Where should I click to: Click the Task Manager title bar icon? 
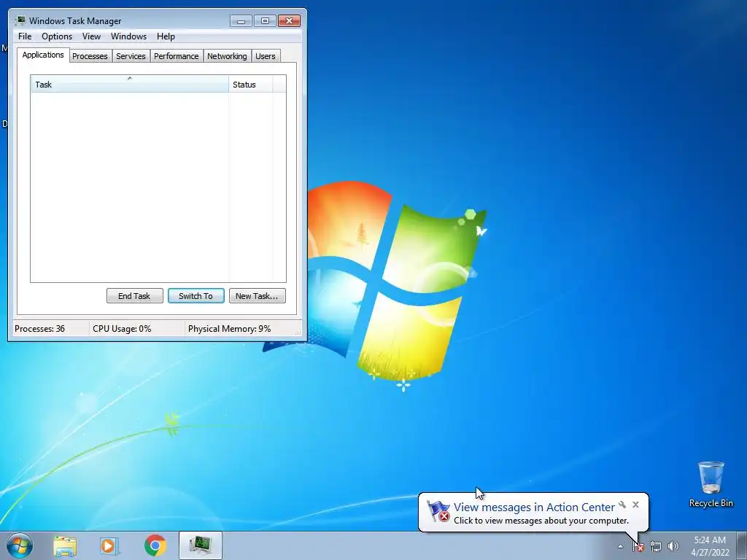pos(20,20)
